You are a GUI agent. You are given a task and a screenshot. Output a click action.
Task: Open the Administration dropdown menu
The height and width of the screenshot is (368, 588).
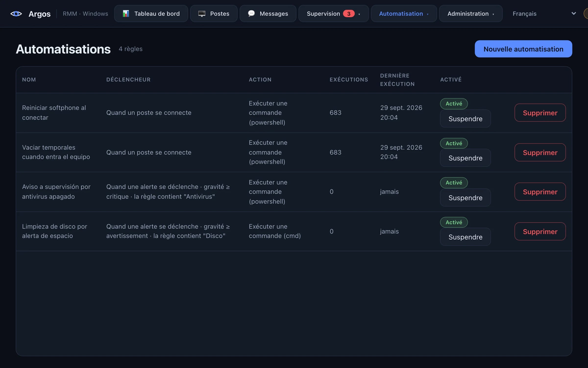click(471, 14)
